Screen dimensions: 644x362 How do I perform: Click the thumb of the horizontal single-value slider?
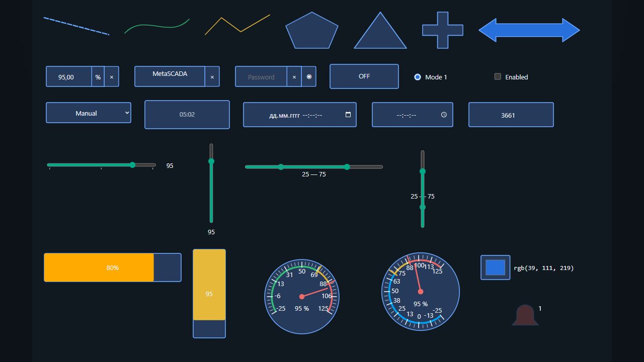[132, 165]
